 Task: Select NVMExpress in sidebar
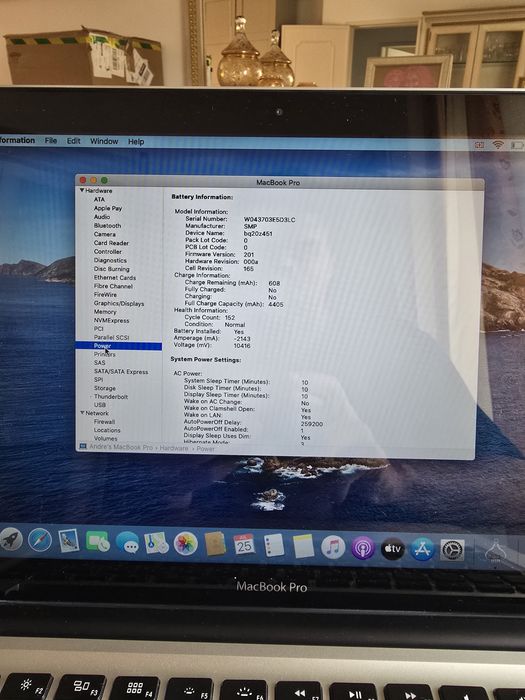click(111, 321)
